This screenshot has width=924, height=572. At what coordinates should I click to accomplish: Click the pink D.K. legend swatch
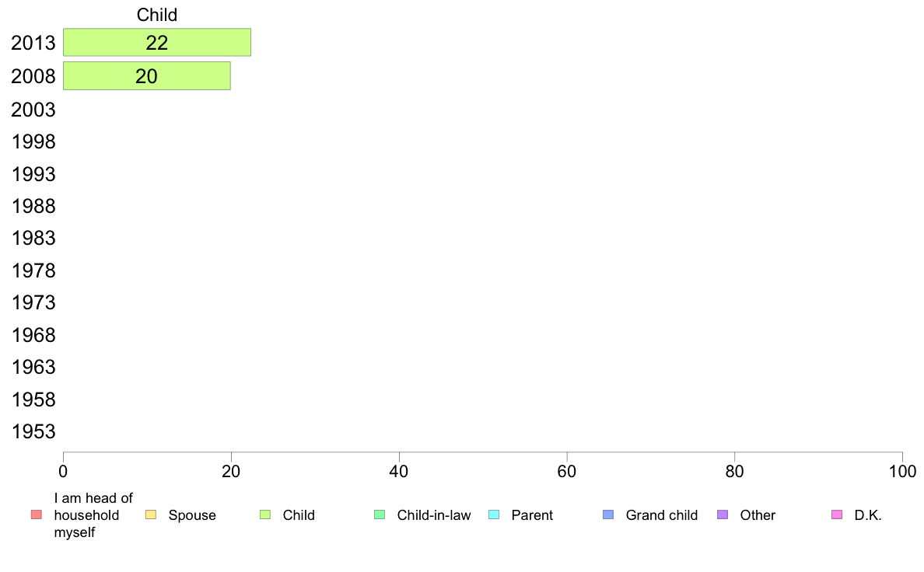[x=837, y=514]
